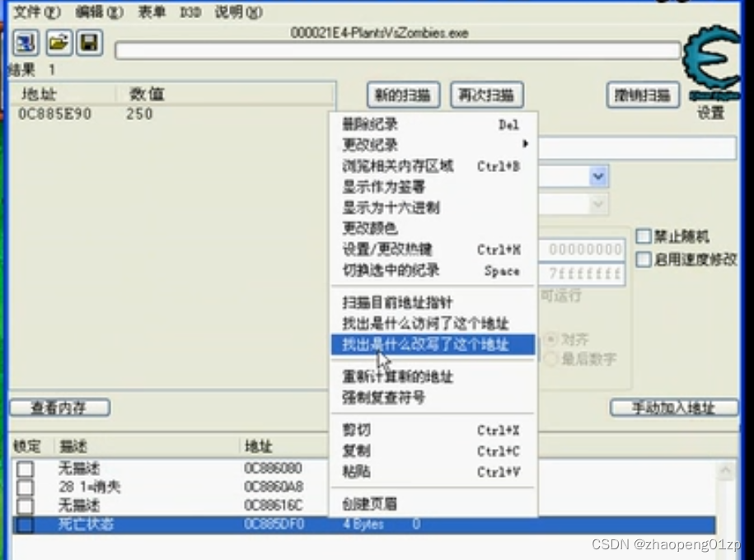This screenshot has height=560, width=754.
Task: Click the 撤销扫描 button
Action: (643, 94)
